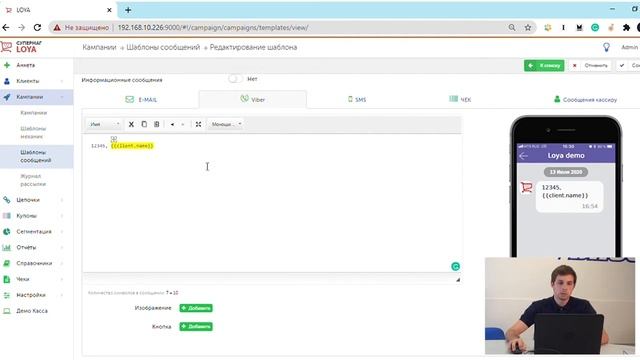Click the Grammarly icon in the editor corner

456,267
